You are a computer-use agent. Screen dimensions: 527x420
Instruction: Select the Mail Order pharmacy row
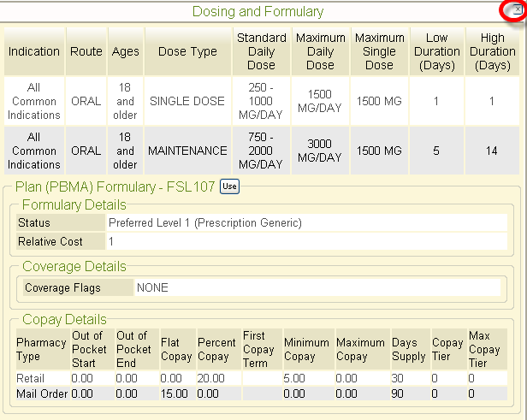[42, 393]
